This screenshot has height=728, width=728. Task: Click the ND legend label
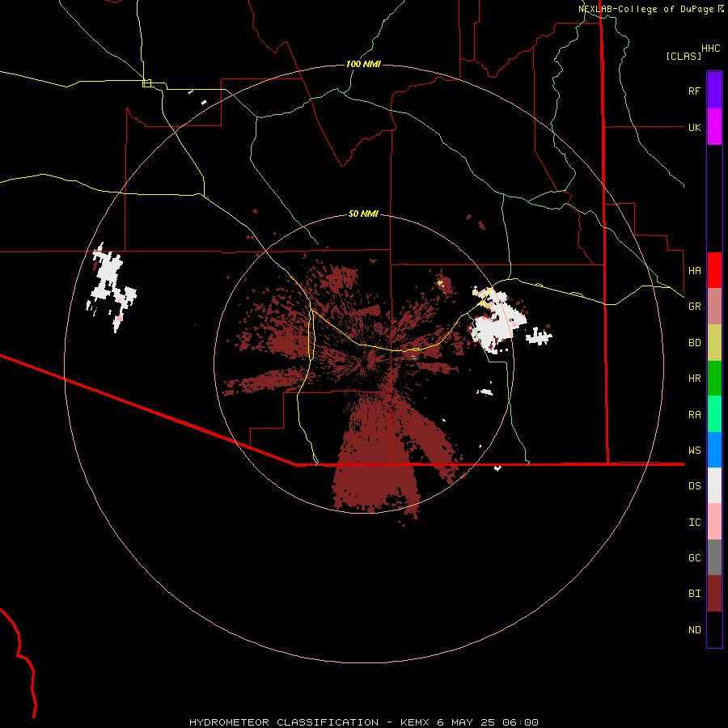[x=694, y=630]
